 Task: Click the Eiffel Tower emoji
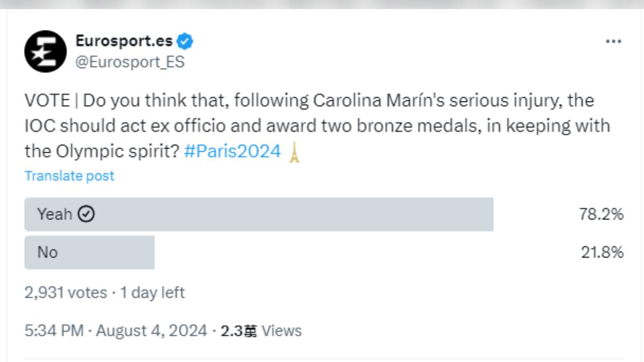point(294,152)
